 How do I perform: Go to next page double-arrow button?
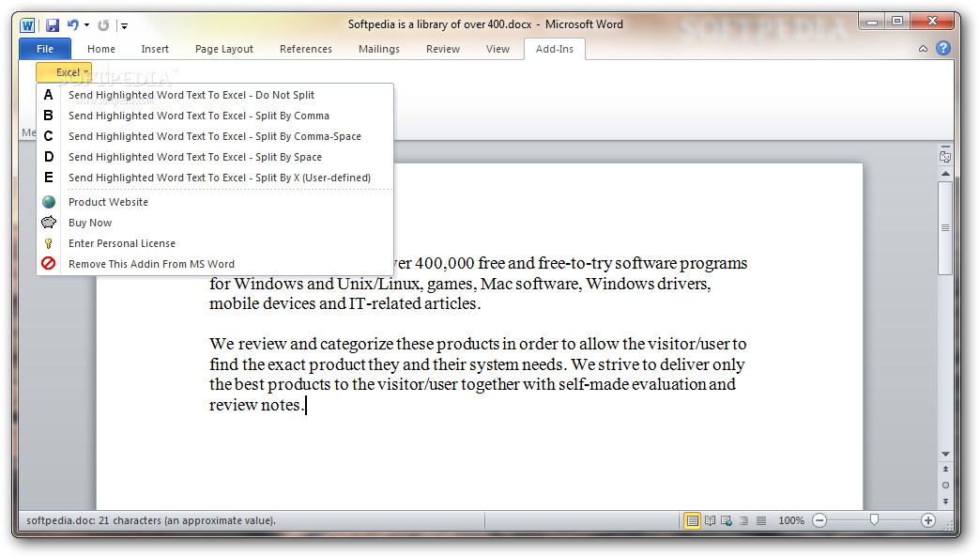[x=945, y=502]
